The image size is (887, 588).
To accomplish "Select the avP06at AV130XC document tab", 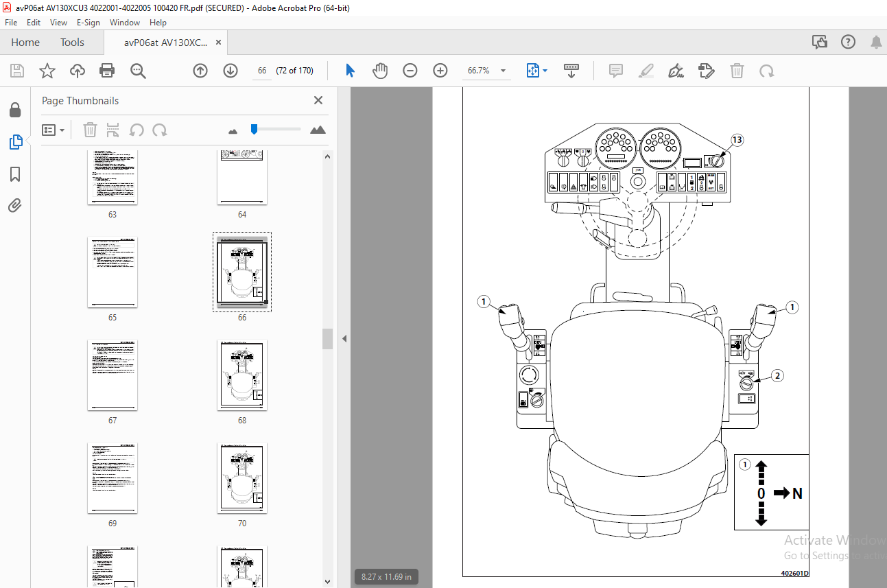I will click(x=165, y=43).
